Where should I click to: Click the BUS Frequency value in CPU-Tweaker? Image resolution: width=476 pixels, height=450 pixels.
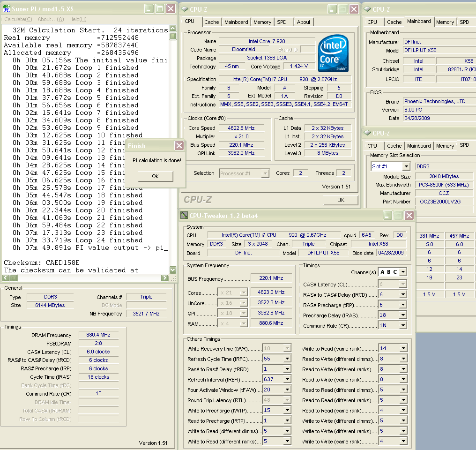[271, 278]
